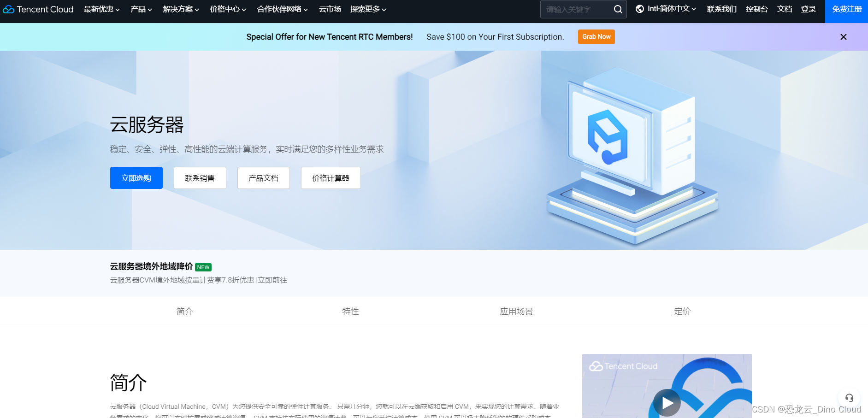Viewport: 868px width, 418px height.
Task: Open the Intl-简体中文 language dropdown
Action: coord(672,9)
